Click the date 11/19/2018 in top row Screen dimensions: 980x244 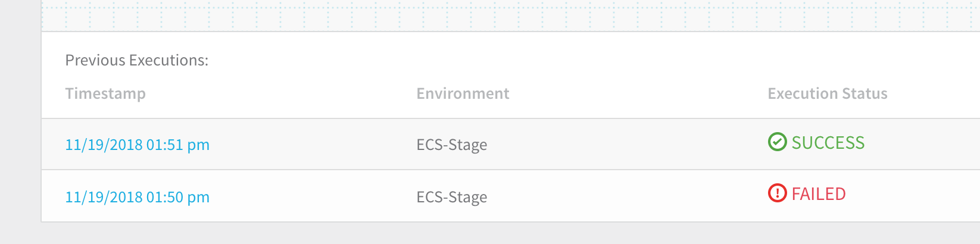coord(104,145)
